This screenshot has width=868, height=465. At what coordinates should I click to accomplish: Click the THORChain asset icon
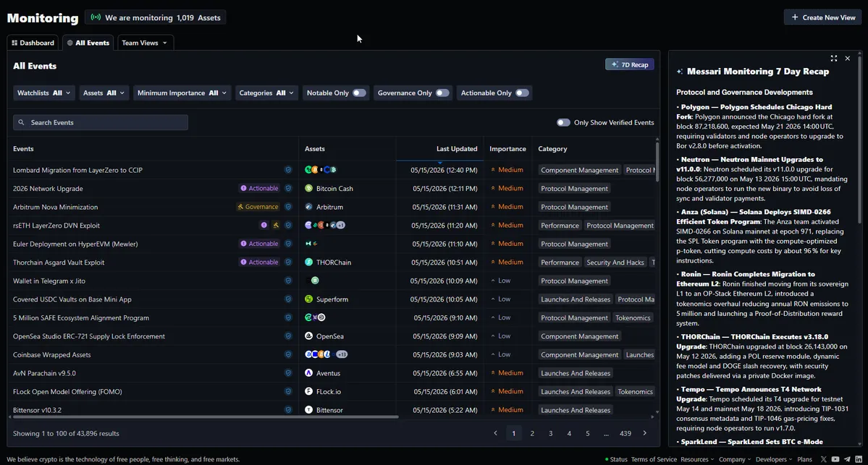click(x=309, y=262)
